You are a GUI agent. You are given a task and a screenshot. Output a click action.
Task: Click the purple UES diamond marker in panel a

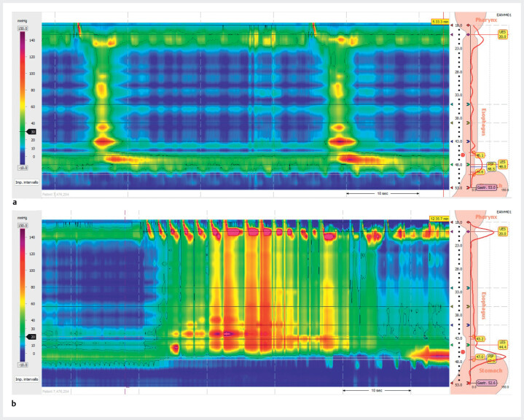click(468, 34)
